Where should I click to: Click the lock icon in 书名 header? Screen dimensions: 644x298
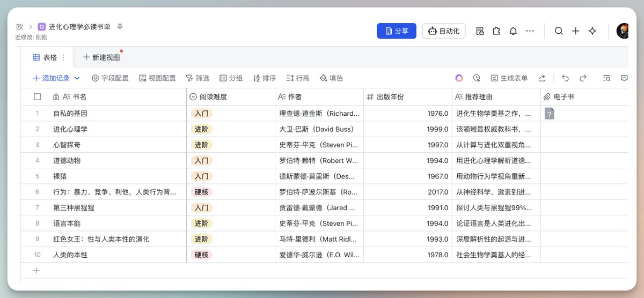tap(56, 97)
